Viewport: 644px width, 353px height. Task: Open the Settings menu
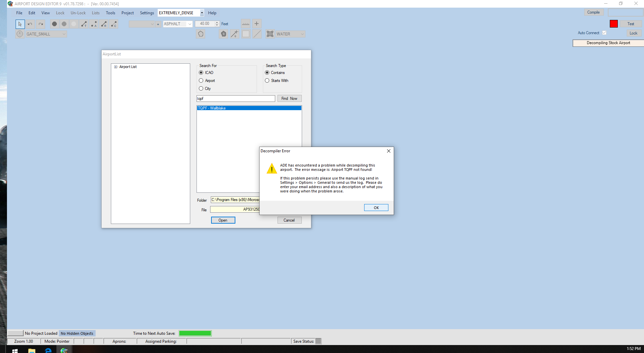click(147, 13)
